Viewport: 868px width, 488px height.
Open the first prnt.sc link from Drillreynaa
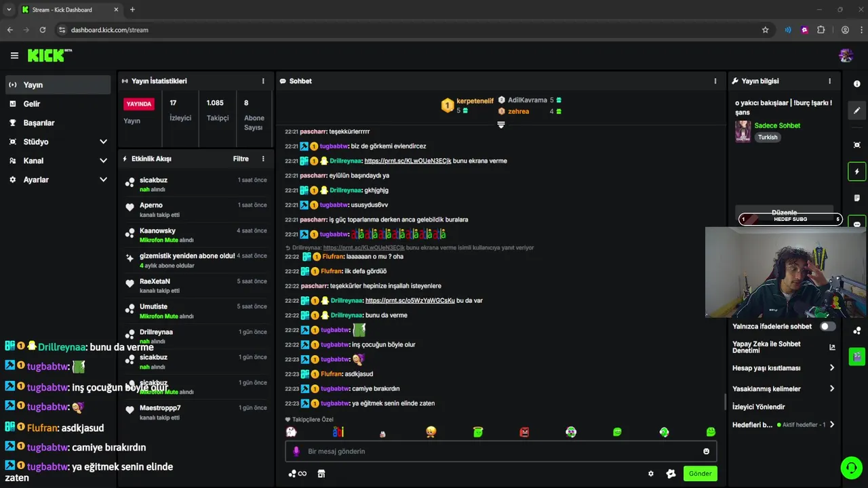[408, 161]
